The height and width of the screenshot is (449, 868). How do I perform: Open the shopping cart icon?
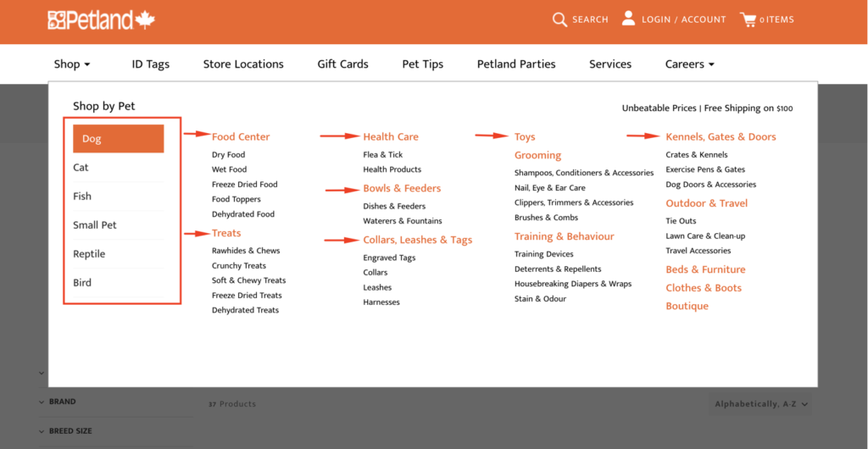click(x=748, y=19)
